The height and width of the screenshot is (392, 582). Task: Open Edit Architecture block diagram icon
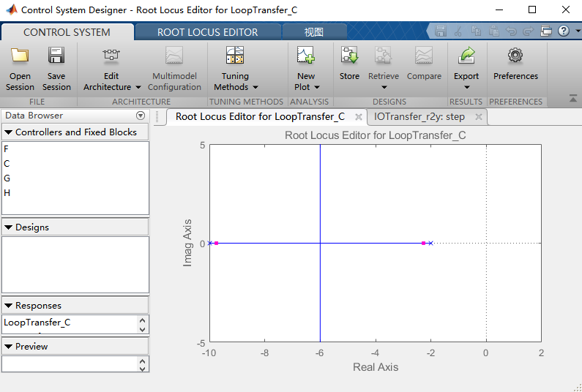(x=111, y=55)
